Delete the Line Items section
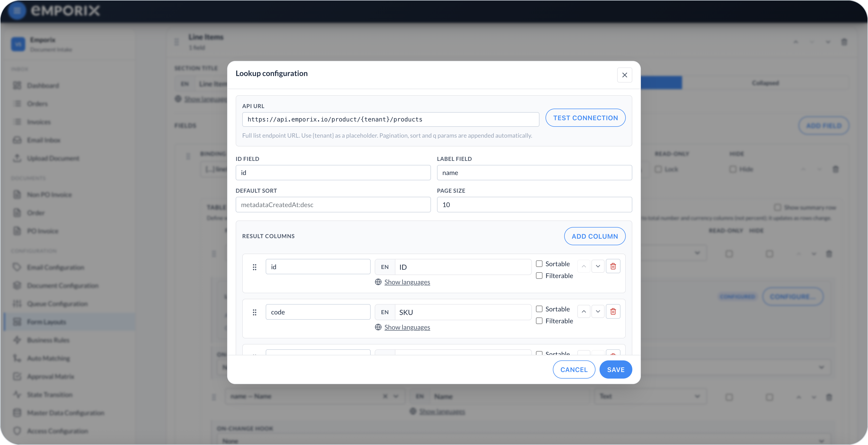Image resolution: width=868 pixels, height=445 pixels. 844,42
